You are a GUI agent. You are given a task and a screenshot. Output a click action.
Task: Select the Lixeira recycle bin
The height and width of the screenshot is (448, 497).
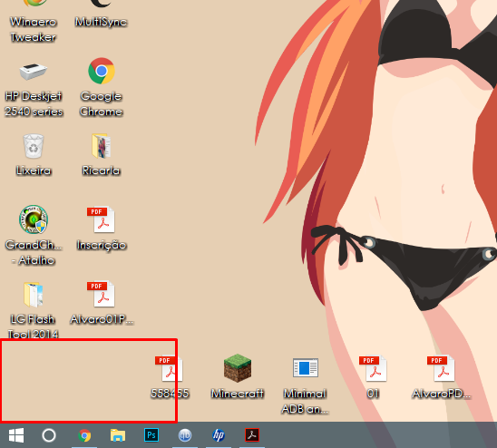[34, 155]
